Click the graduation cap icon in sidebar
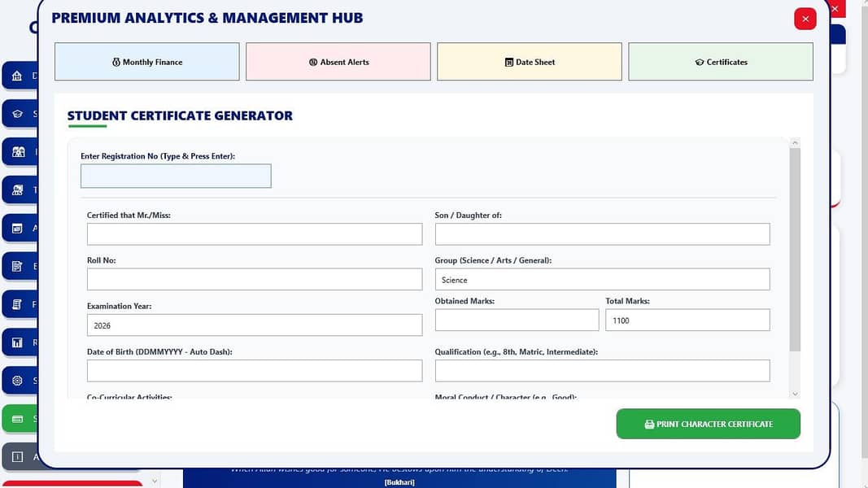 [17, 114]
